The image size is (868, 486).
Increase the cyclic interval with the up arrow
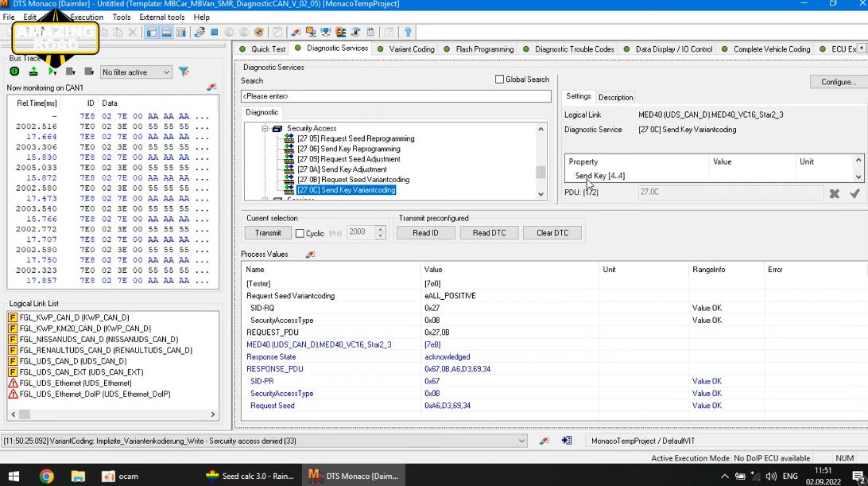click(380, 229)
